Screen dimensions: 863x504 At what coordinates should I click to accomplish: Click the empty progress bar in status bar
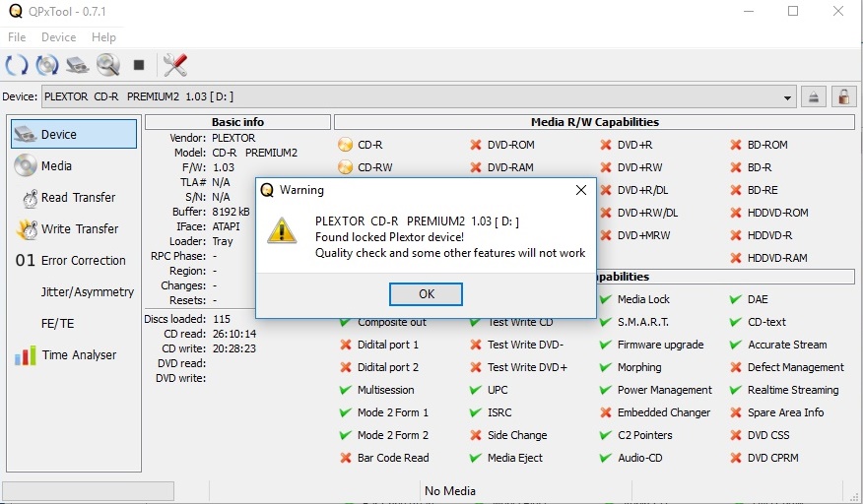coord(88,491)
